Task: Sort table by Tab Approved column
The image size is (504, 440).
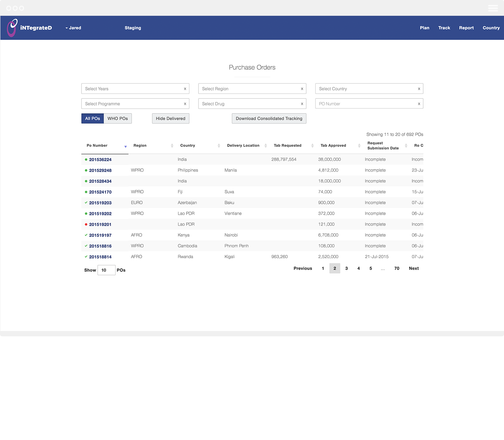Action: [x=333, y=145]
